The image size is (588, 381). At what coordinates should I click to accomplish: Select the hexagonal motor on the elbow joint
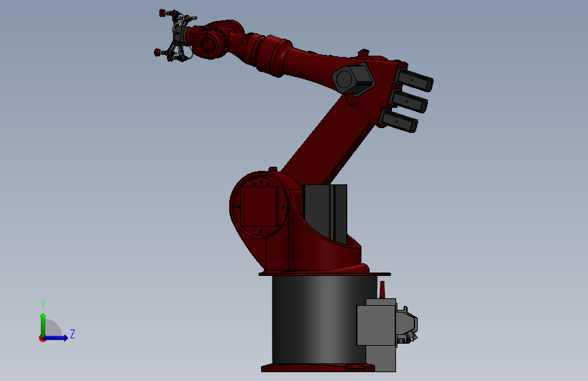coord(353,79)
